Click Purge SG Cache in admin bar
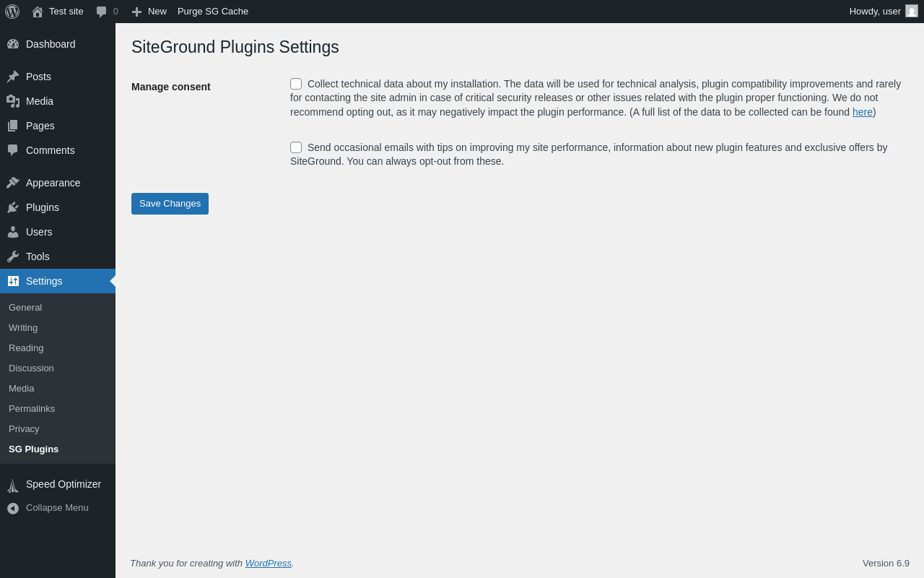This screenshot has width=924, height=578. (x=213, y=12)
